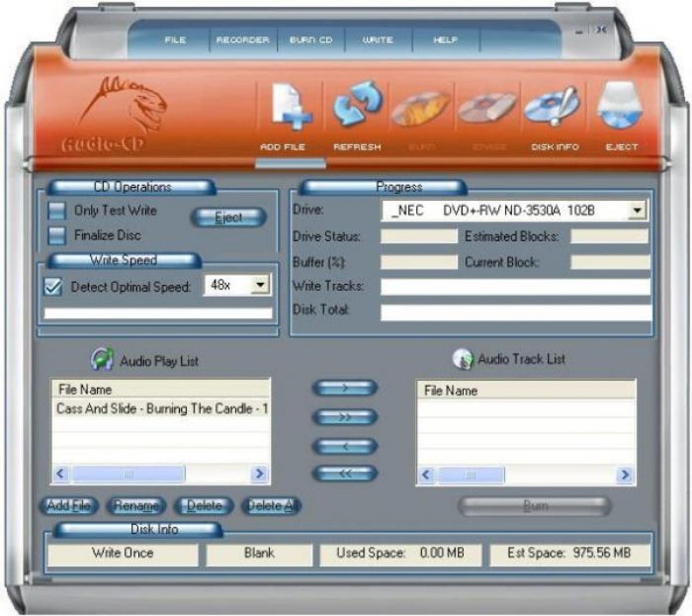The width and height of the screenshot is (692, 616).
Task: Click the Used Space 0.00 MB cell
Action: pos(400,554)
